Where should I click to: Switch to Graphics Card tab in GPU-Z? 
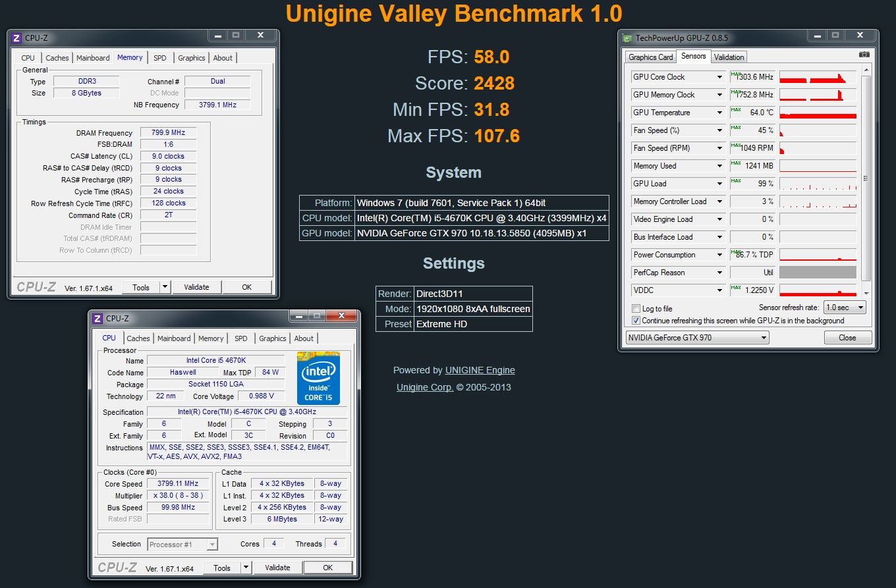pos(651,57)
